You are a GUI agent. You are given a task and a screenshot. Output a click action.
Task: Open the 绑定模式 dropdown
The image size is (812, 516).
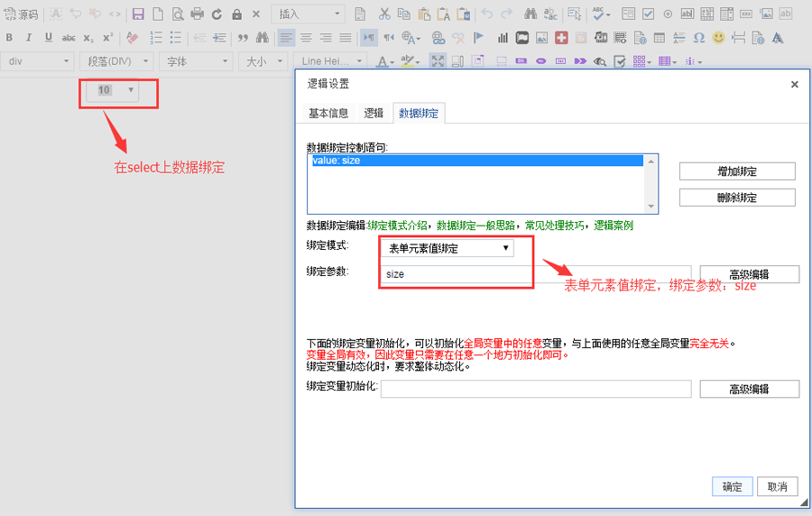[449, 248]
